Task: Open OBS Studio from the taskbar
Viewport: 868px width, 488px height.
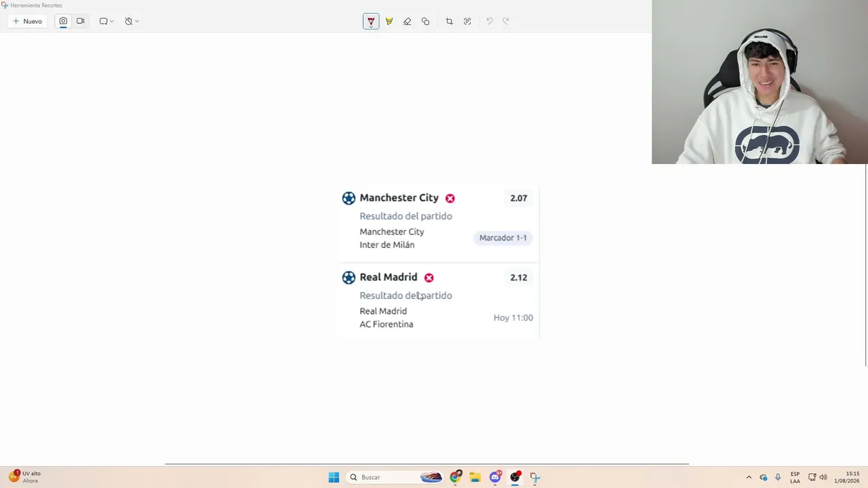Action: (515, 477)
